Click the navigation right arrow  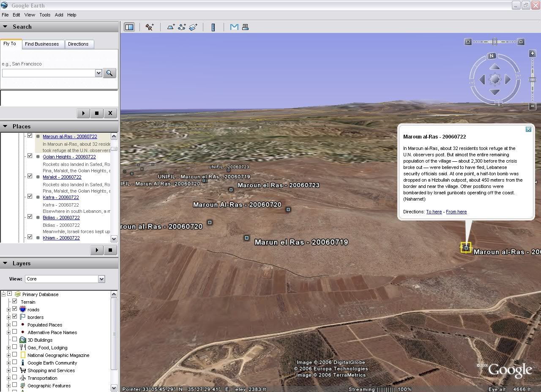point(508,79)
